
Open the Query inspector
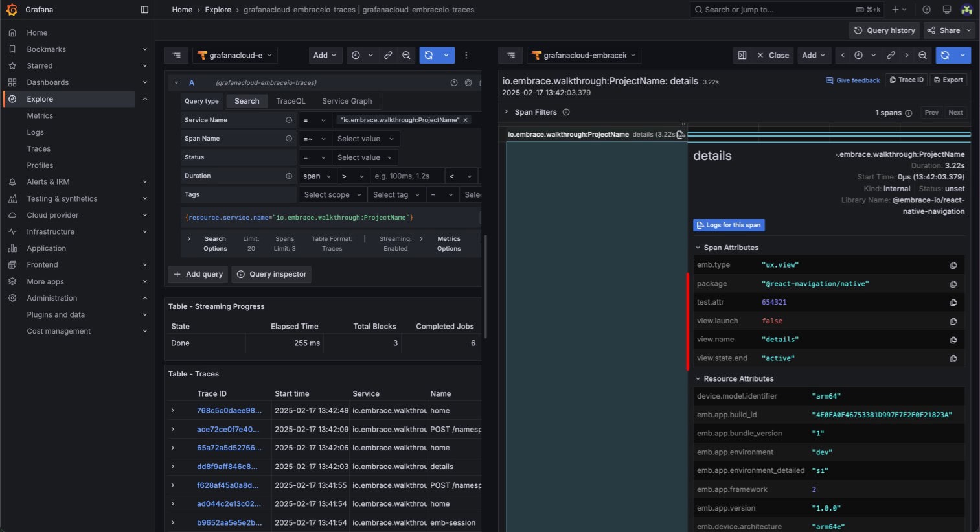(271, 274)
